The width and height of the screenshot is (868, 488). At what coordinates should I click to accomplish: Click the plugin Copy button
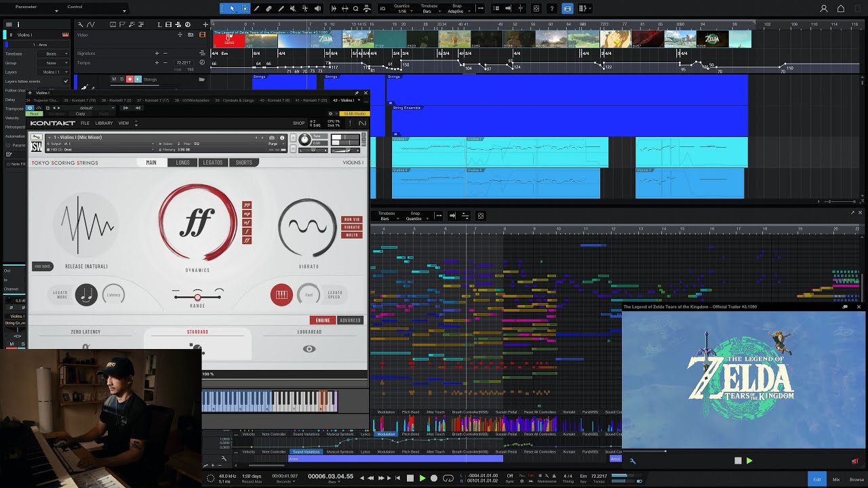pos(80,114)
